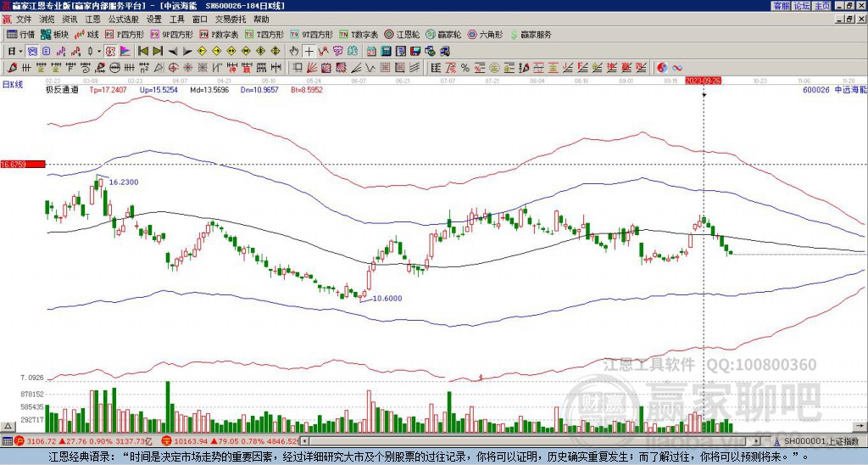Expand the 日 period dropdown
868x465 pixels.
[20, 52]
